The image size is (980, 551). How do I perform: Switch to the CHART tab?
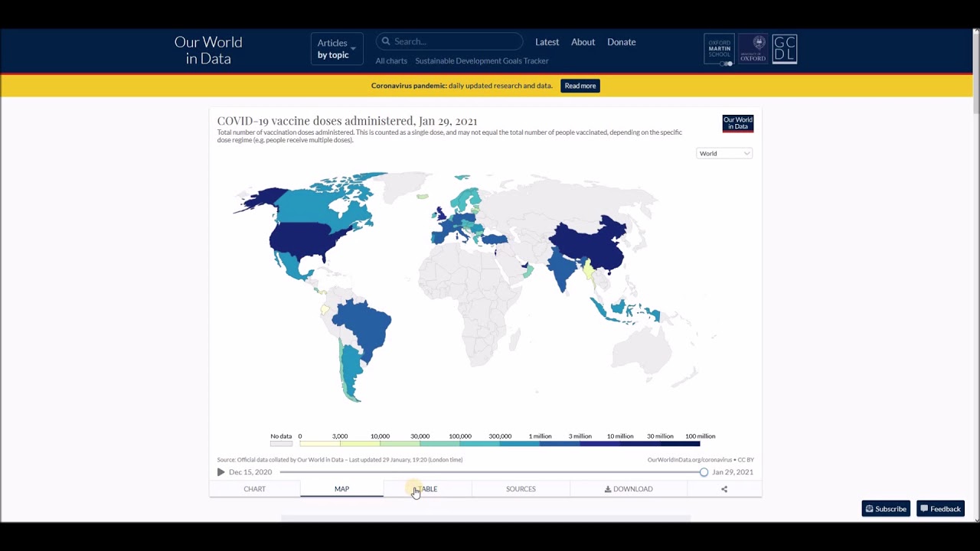(254, 489)
